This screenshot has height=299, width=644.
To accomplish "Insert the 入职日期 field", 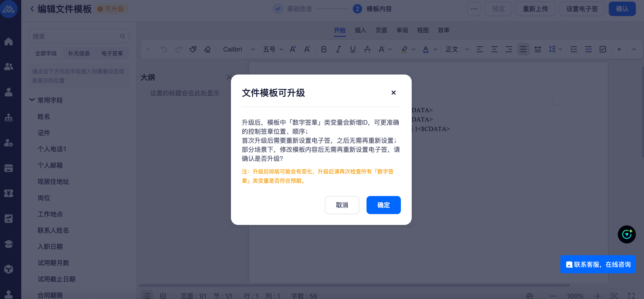I will coord(50,246).
